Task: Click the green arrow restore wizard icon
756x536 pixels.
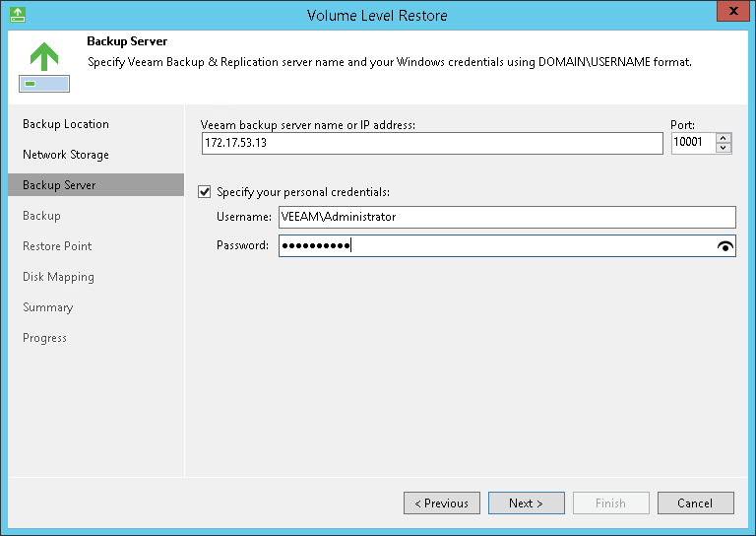Action: click(x=44, y=67)
